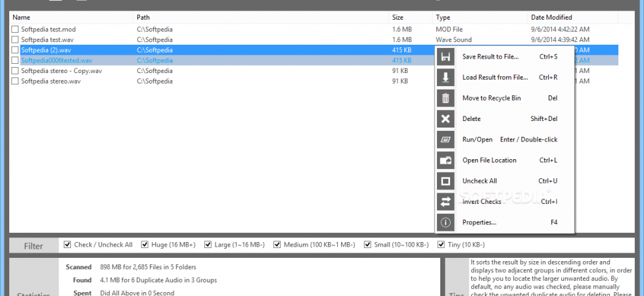
Task: Toggle the Huge (16 MB+) filter checkbox
Action: [x=145, y=245]
